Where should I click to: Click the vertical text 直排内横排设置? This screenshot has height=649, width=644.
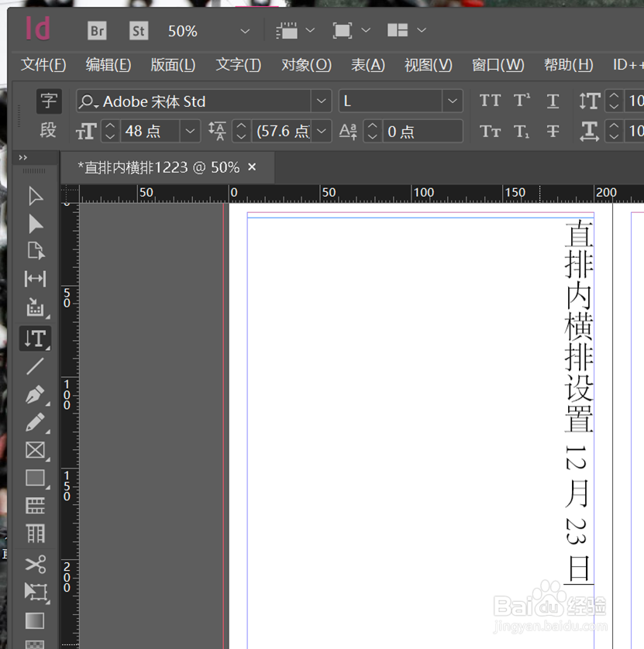tap(579, 325)
